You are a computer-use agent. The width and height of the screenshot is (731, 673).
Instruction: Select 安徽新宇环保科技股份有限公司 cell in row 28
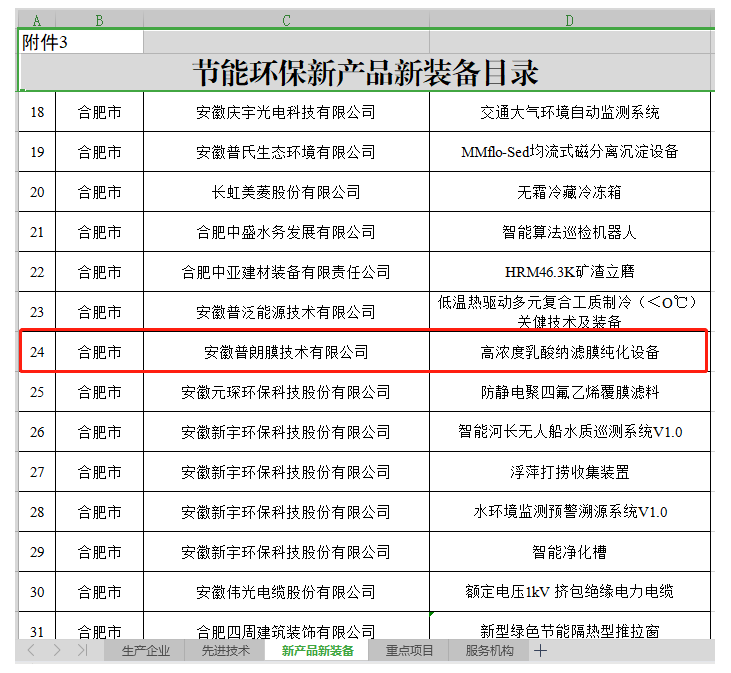(x=286, y=512)
